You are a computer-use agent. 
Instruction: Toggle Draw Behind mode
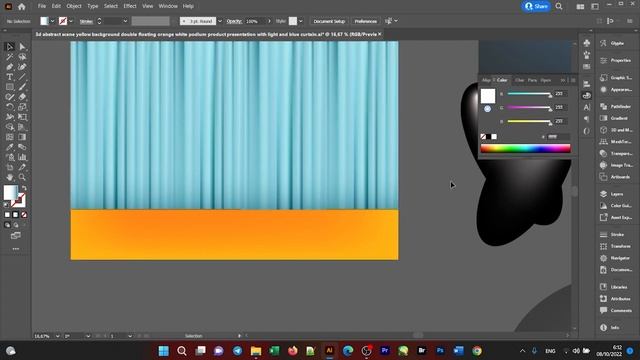[x=16, y=225]
